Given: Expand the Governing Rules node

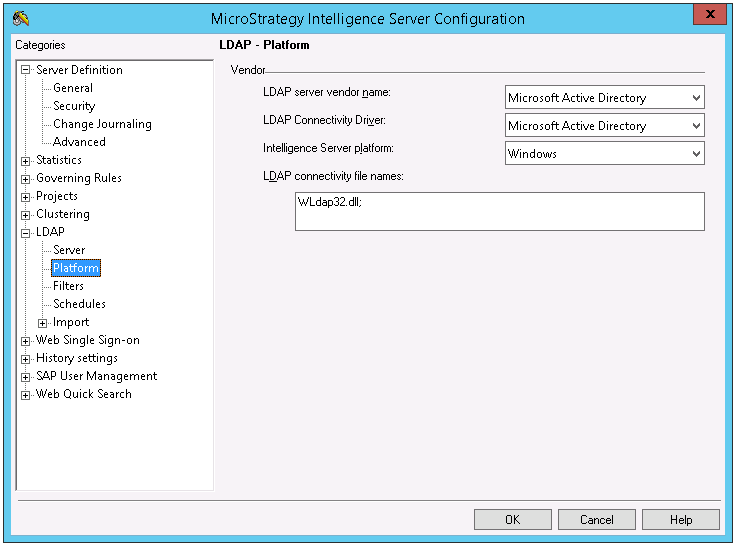Looking at the screenshot, I should 26,178.
